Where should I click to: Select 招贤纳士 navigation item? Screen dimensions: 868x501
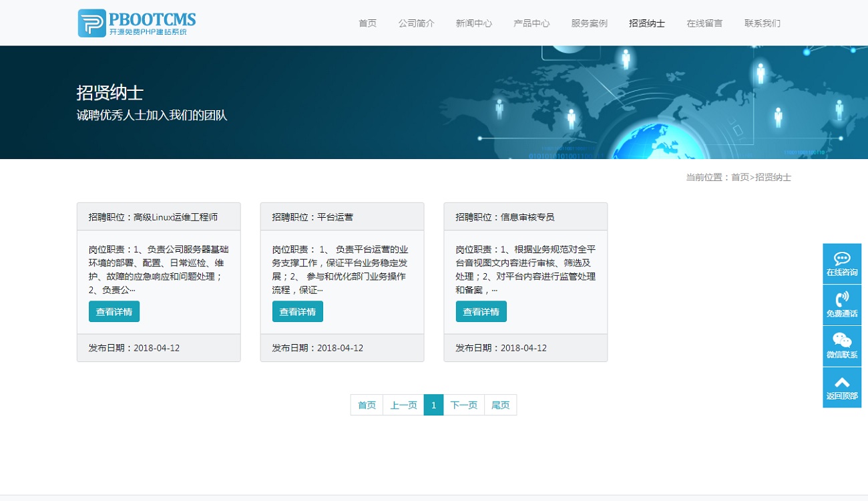pos(647,23)
